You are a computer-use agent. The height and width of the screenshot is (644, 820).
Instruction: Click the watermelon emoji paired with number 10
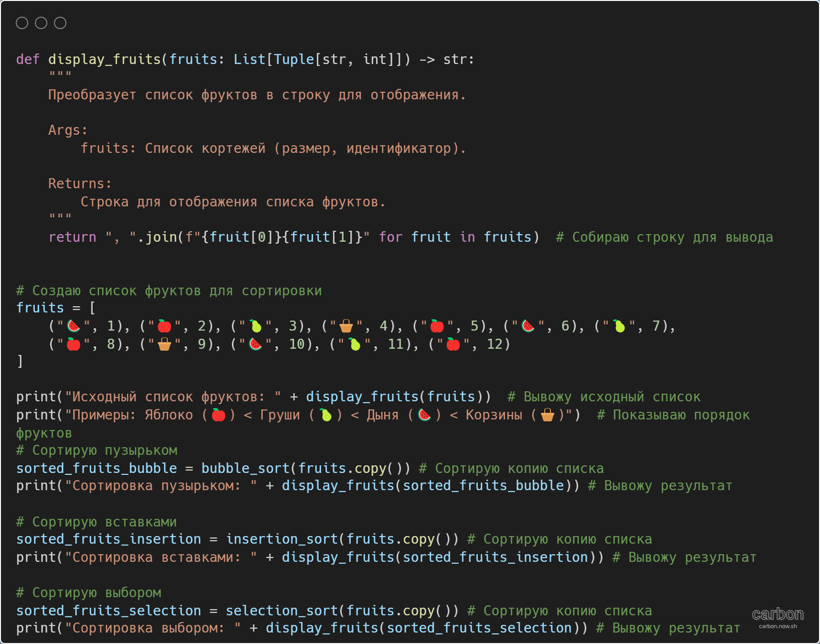tap(256, 344)
